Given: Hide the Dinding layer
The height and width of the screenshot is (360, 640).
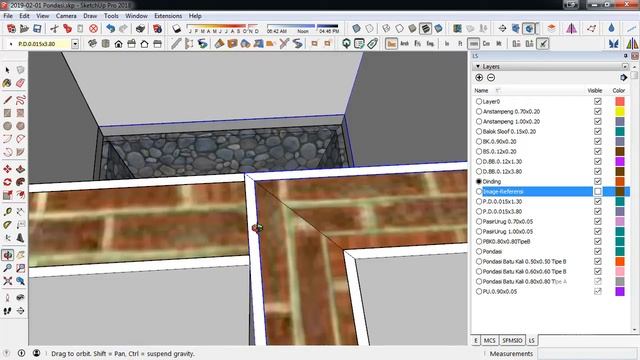Looking at the screenshot, I should coord(598,181).
